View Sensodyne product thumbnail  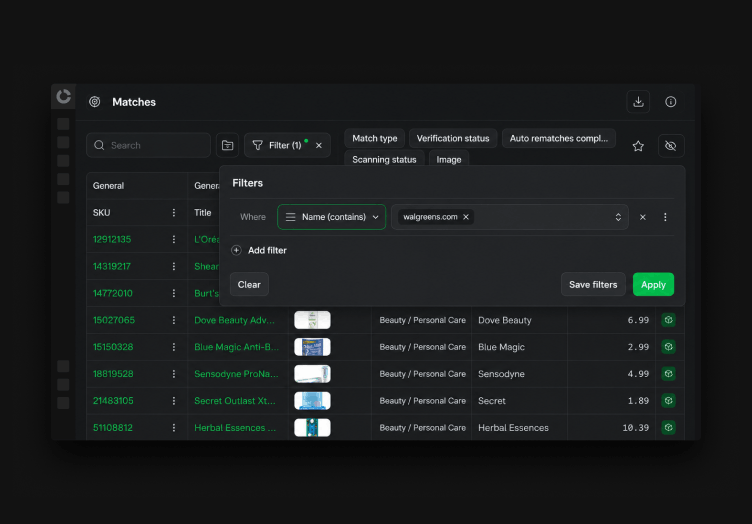pyautogui.click(x=312, y=373)
